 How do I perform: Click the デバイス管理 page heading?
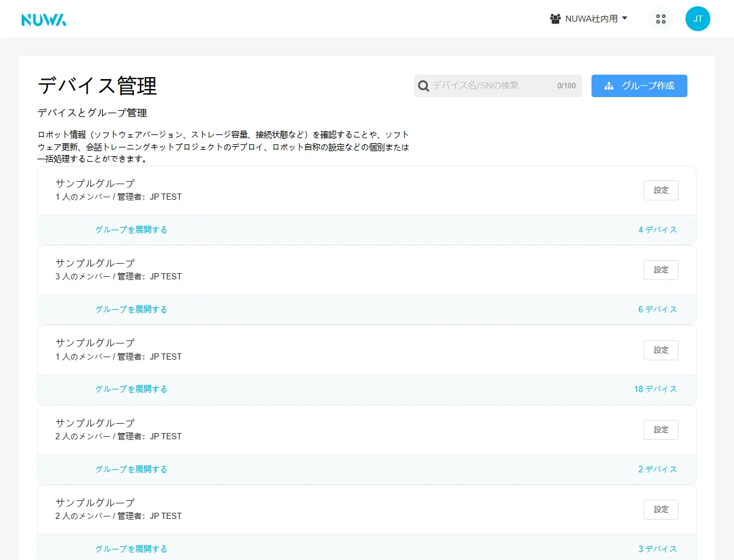coord(98,86)
